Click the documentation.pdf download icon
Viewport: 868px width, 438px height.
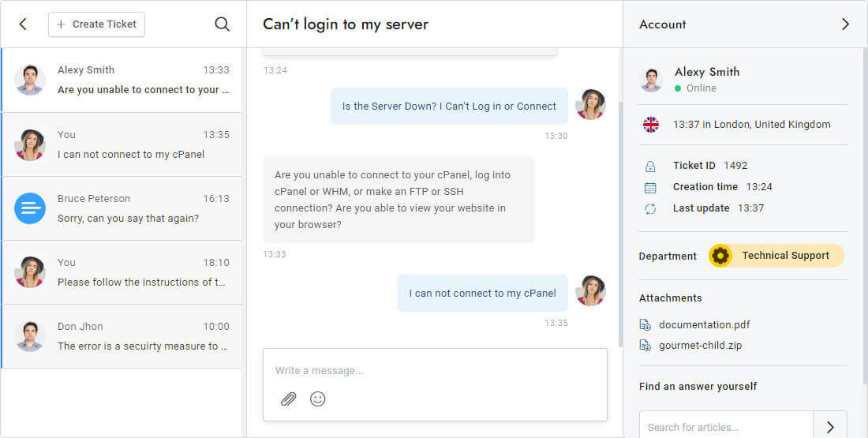[x=645, y=324]
